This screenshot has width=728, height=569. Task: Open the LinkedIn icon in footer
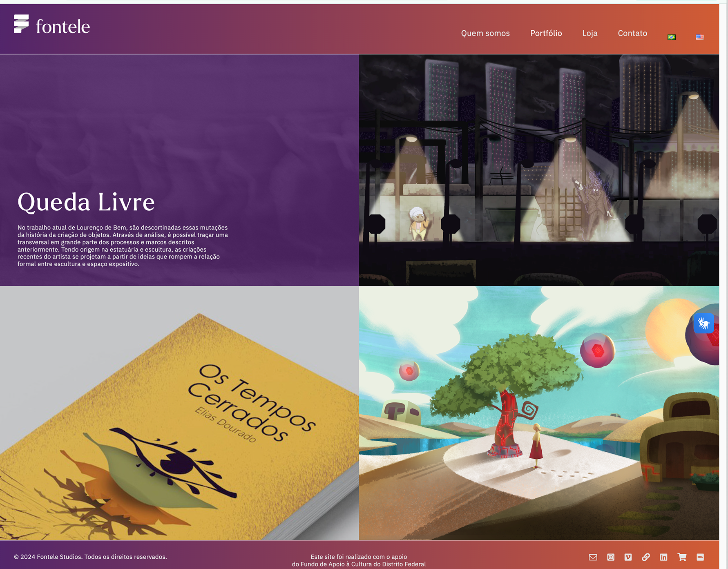663,557
